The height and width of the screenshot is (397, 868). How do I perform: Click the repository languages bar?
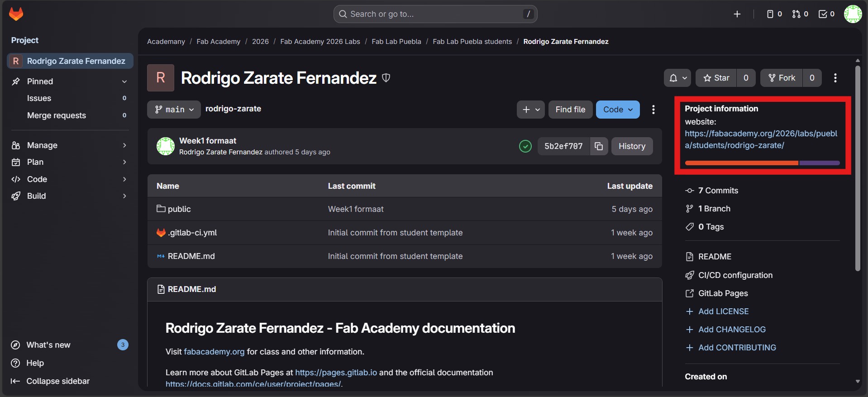click(762, 163)
